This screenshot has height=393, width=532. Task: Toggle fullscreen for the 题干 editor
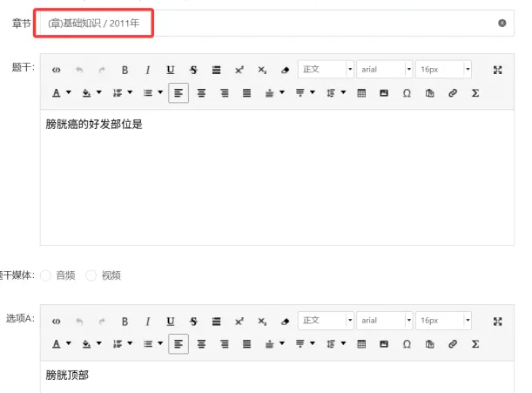click(497, 70)
